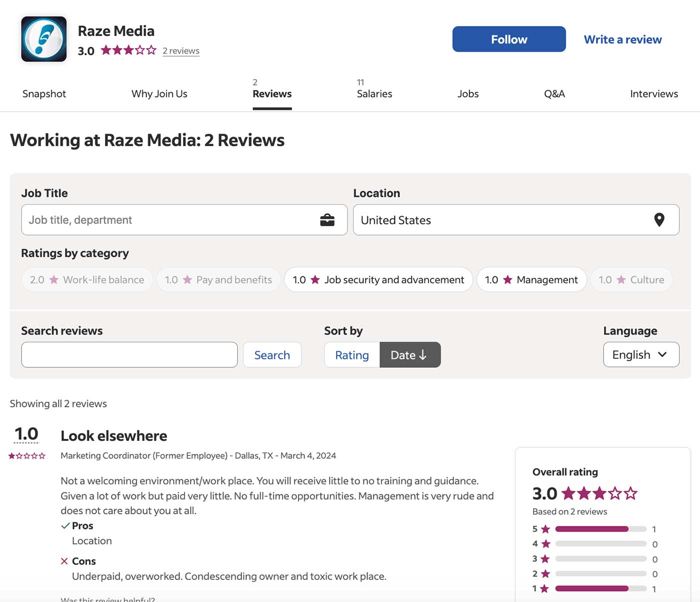Open the Interviews tab
Screen dimensions: 700x602
click(x=654, y=94)
